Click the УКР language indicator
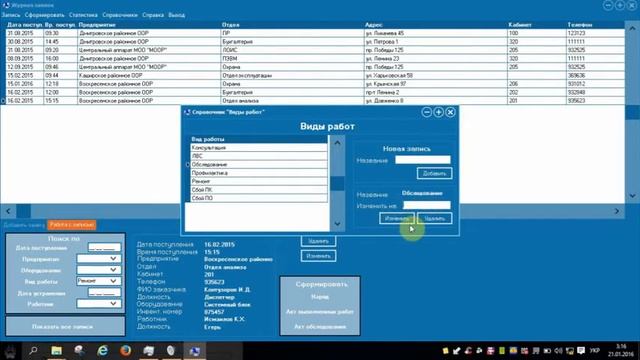 point(595,351)
